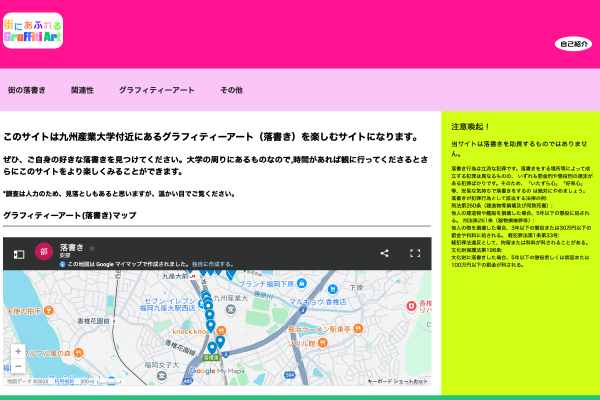Open the map in fullscreen view

click(x=416, y=254)
